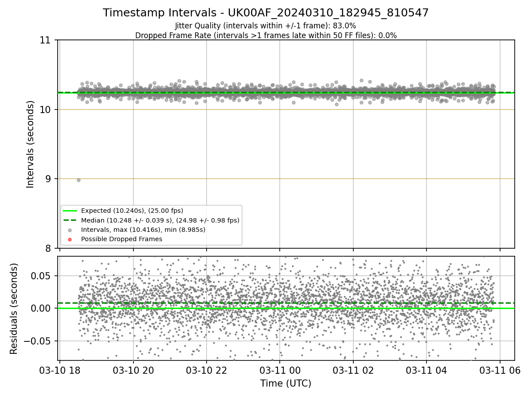The width and height of the screenshot is (532, 399).
Task: Click the 'Time (UTC)' x-axis label
Action: pyautogui.click(x=286, y=383)
